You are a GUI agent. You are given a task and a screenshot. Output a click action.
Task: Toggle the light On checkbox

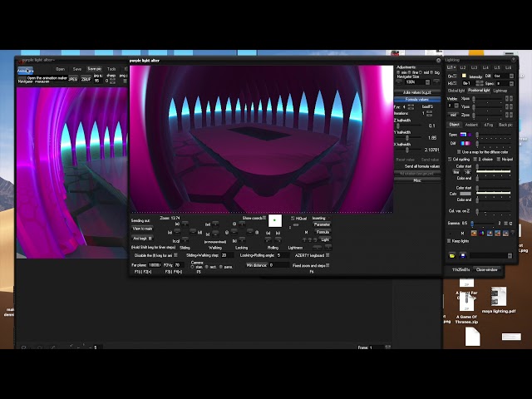456,76
